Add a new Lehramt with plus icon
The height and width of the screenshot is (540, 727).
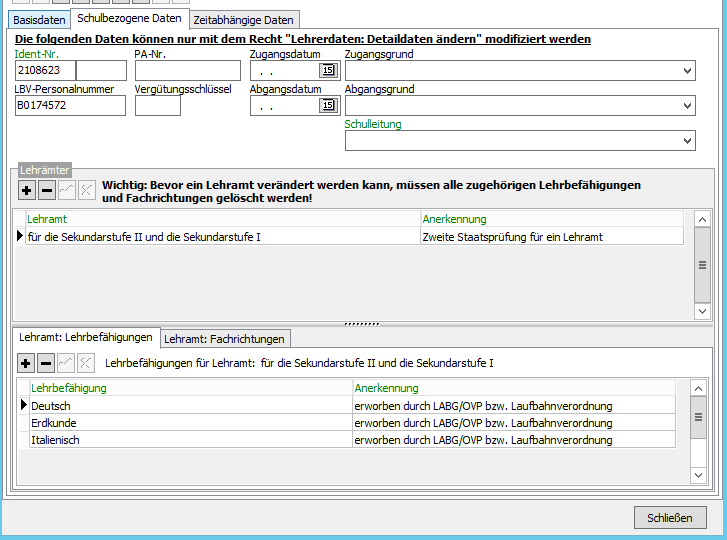(27, 189)
